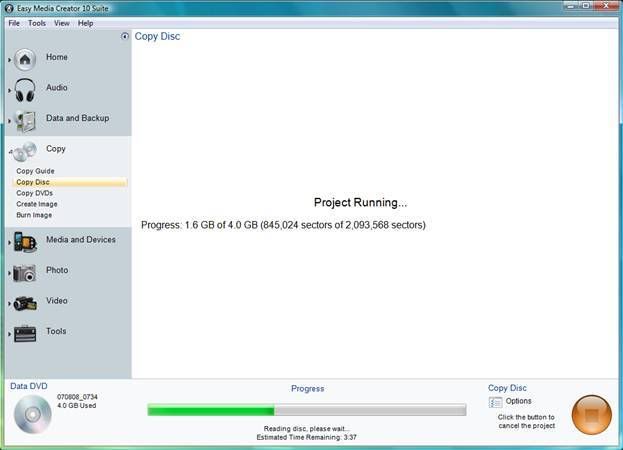623x450 pixels.
Task: Select Copy Guide in the sidebar
Action: 35,171
